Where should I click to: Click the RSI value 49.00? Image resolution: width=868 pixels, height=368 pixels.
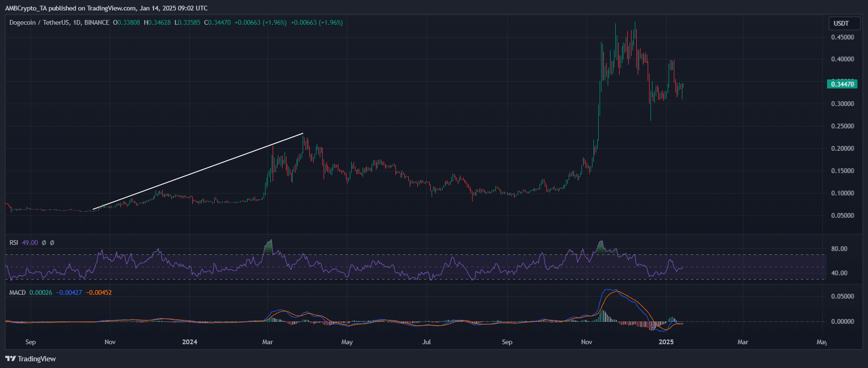click(30, 242)
